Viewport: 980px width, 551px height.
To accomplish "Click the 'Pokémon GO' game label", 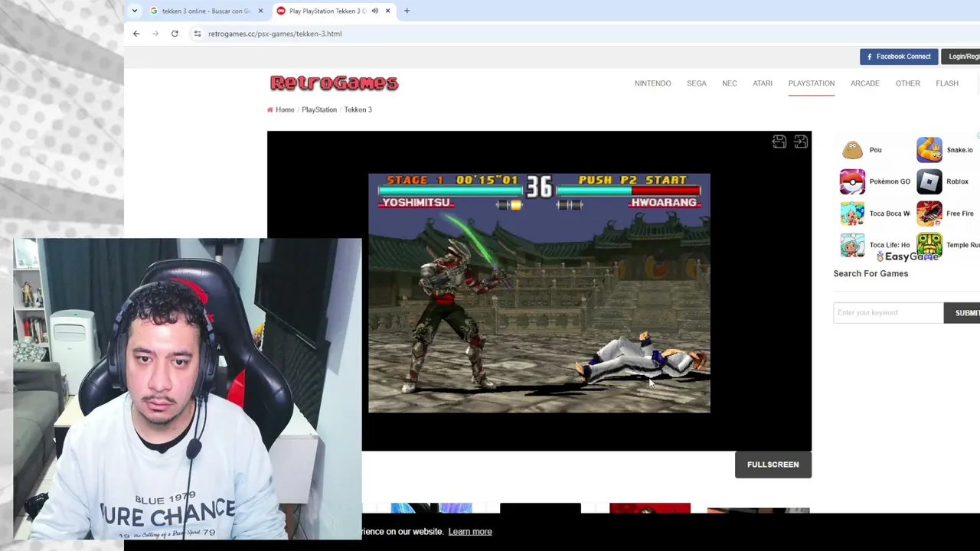I will (x=890, y=181).
